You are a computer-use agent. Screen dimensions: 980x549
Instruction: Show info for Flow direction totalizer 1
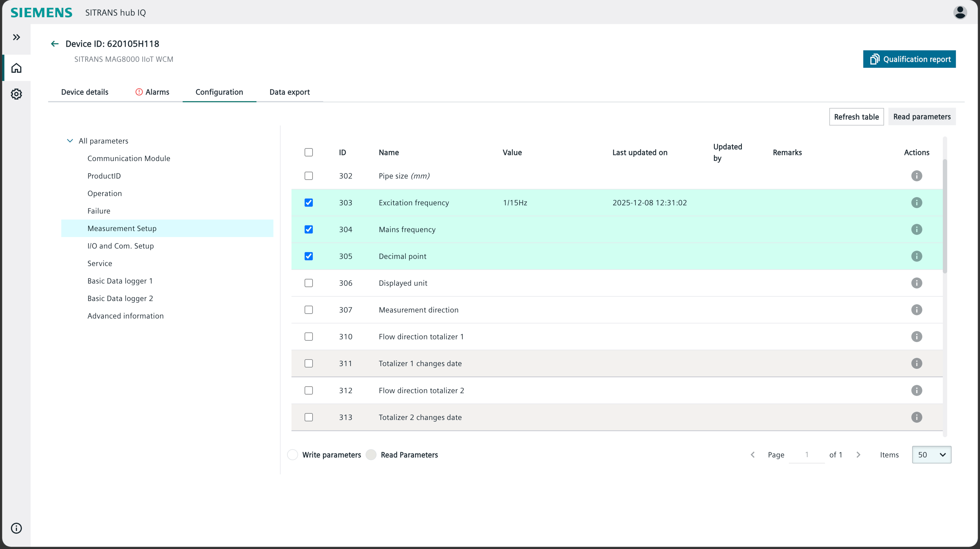[x=916, y=337]
